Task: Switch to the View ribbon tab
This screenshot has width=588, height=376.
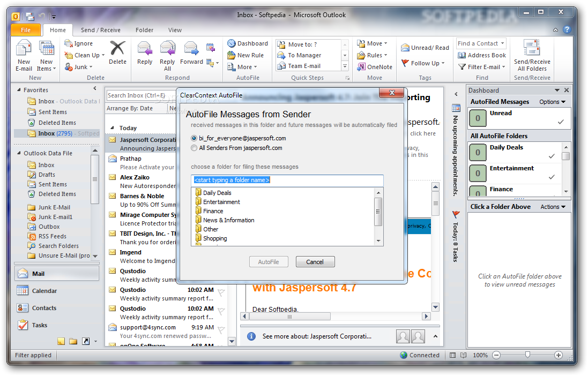Action: 175,30
